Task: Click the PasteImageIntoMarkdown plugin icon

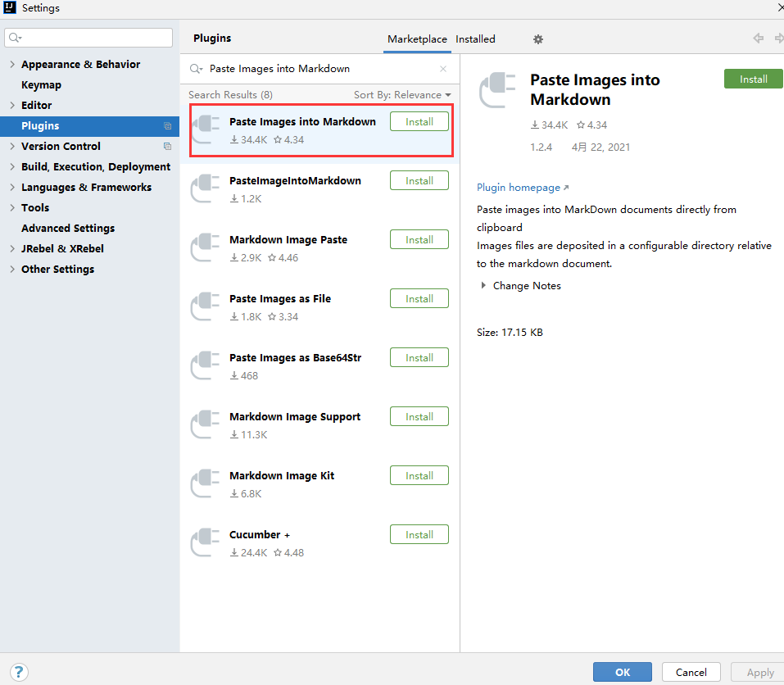Action: [x=205, y=188]
